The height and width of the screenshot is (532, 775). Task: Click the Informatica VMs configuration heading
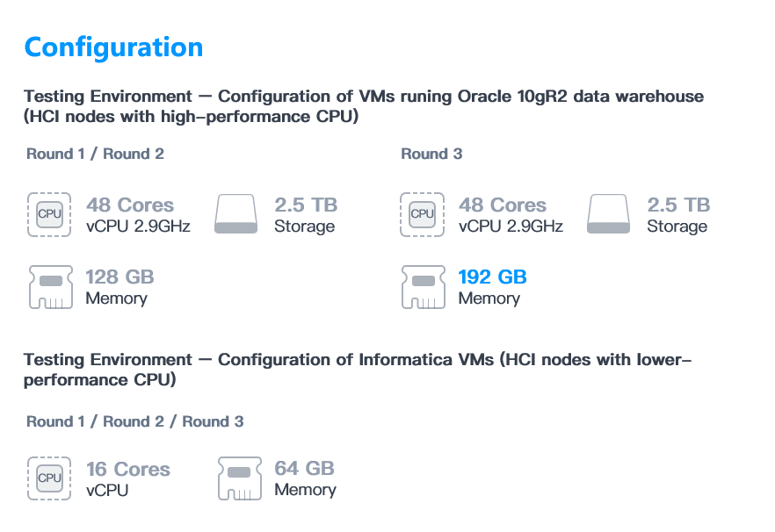[358, 370]
